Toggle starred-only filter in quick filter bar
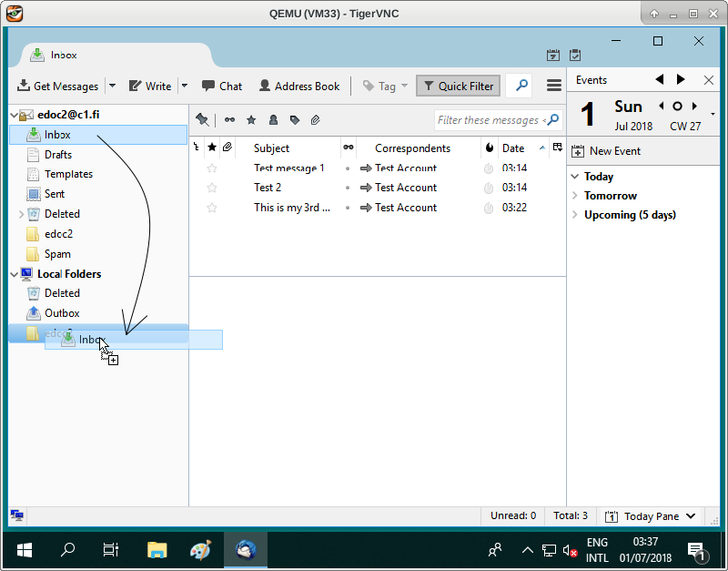The width and height of the screenshot is (728, 571). (251, 119)
